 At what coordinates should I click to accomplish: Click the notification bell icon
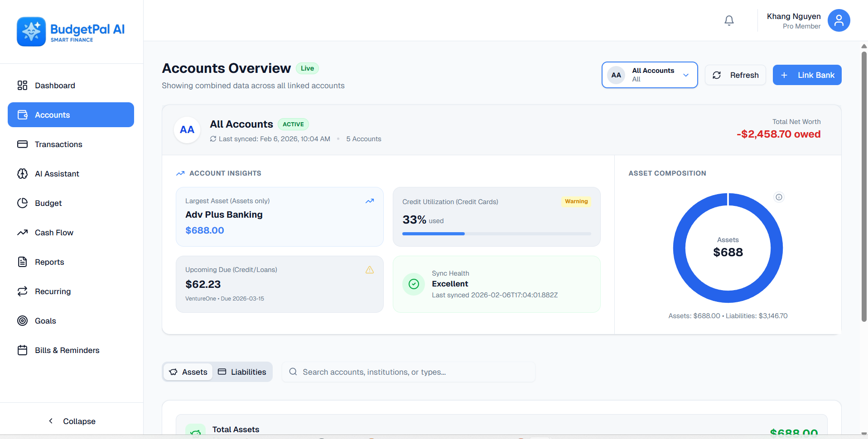pyautogui.click(x=729, y=20)
